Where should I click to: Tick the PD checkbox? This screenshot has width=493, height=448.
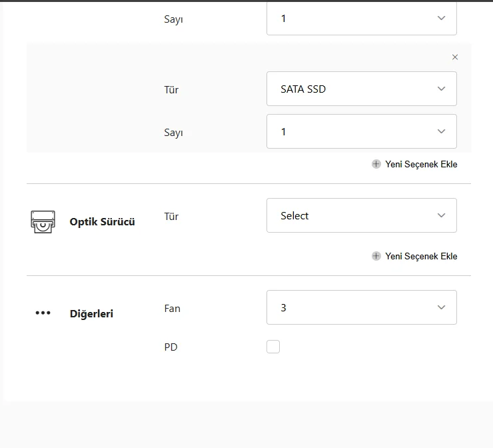coord(273,347)
